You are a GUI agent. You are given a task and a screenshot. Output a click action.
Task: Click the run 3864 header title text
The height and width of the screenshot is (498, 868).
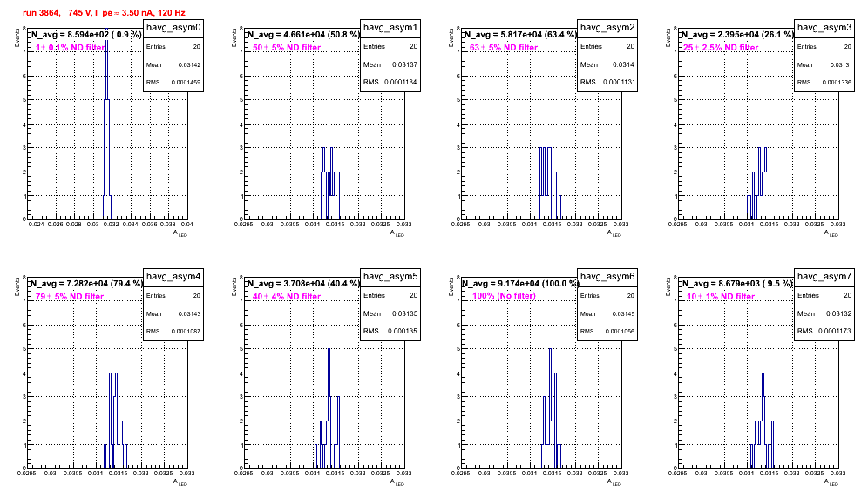[104, 13]
